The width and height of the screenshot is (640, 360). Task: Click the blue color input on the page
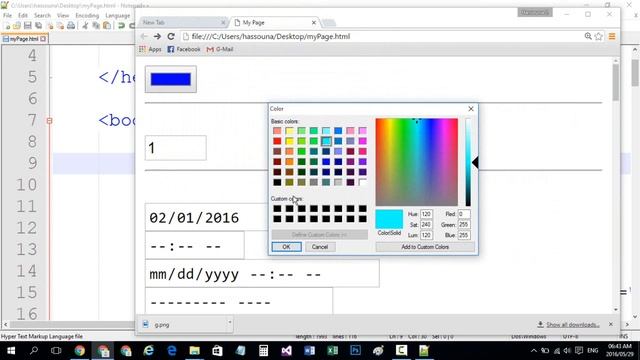(x=171, y=79)
